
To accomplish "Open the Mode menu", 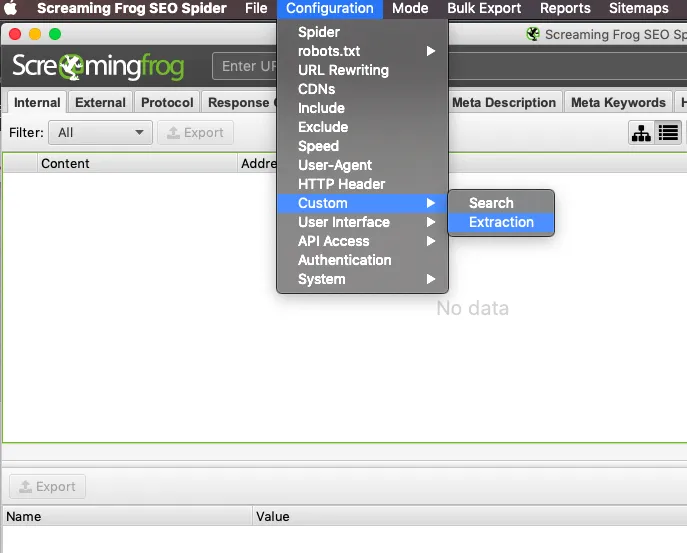I will (x=410, y=8).
